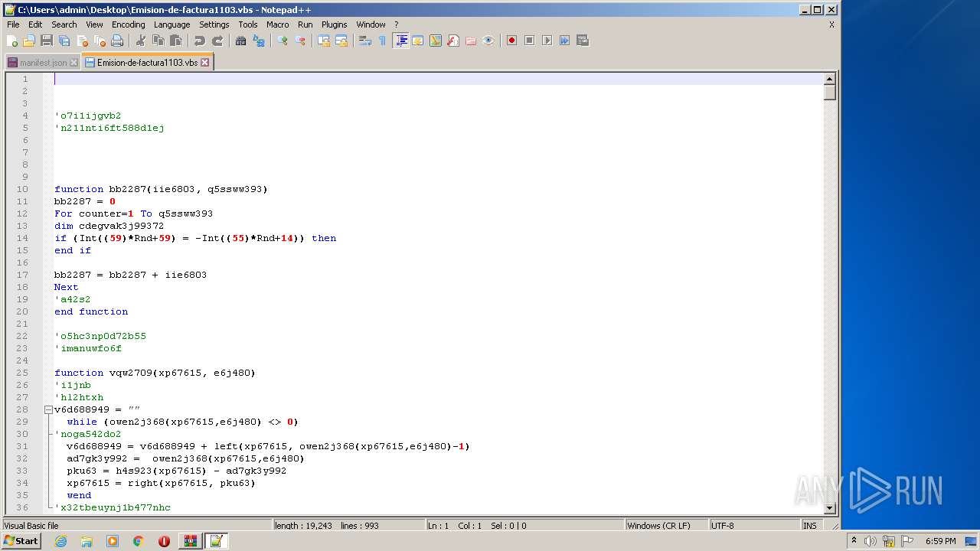
Task: Close the Emision-de-factura1103.vbs tab
Action: 205,63
